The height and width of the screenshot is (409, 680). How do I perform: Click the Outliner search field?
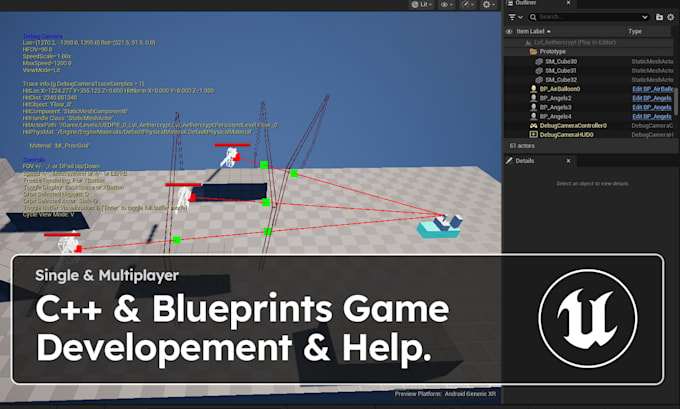click(x=589, y=17)
